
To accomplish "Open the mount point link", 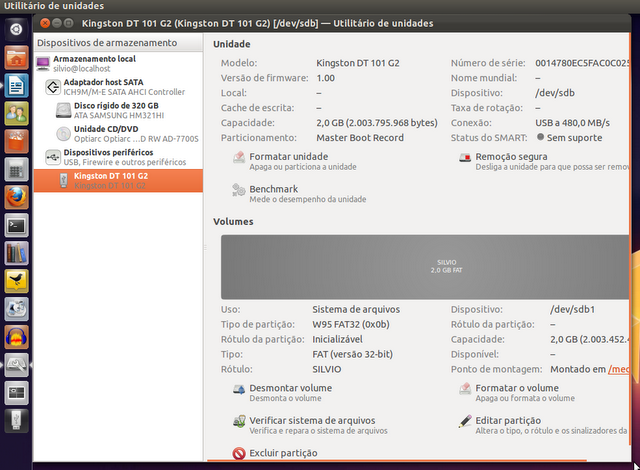I will [622, 369].
